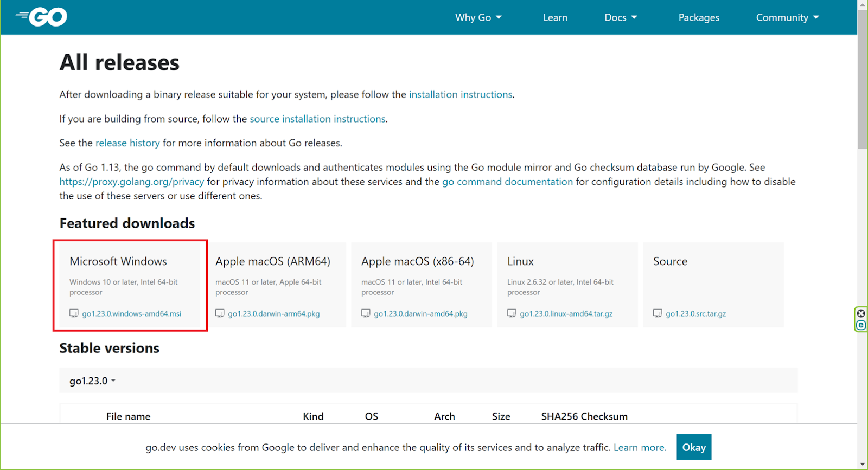Open the Docs dropdown menu
This screenshot has width=868, height=470.
621,17
